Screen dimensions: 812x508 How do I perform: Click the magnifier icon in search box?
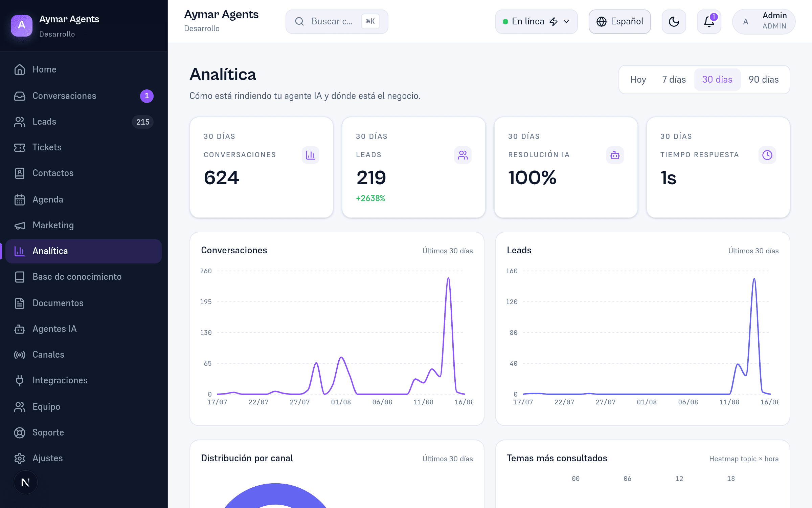pyautogui.click(x=299, y=22)
